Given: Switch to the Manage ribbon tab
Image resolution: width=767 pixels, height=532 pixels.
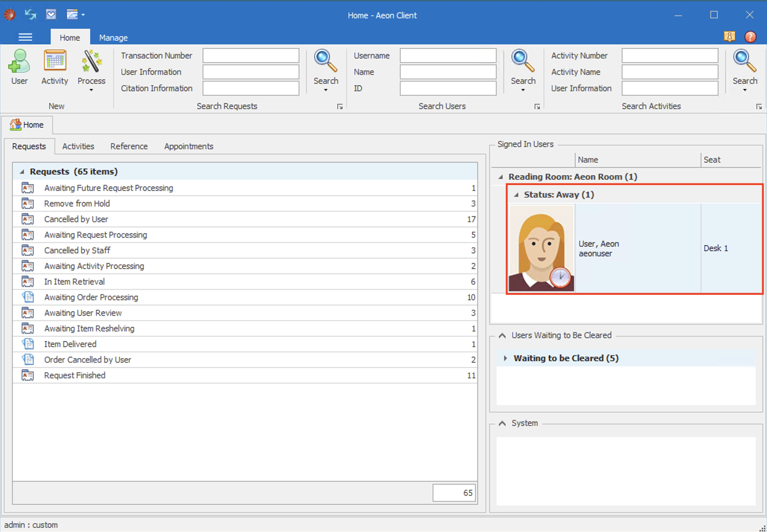Looking at the screenshot, I should point(113,37).
